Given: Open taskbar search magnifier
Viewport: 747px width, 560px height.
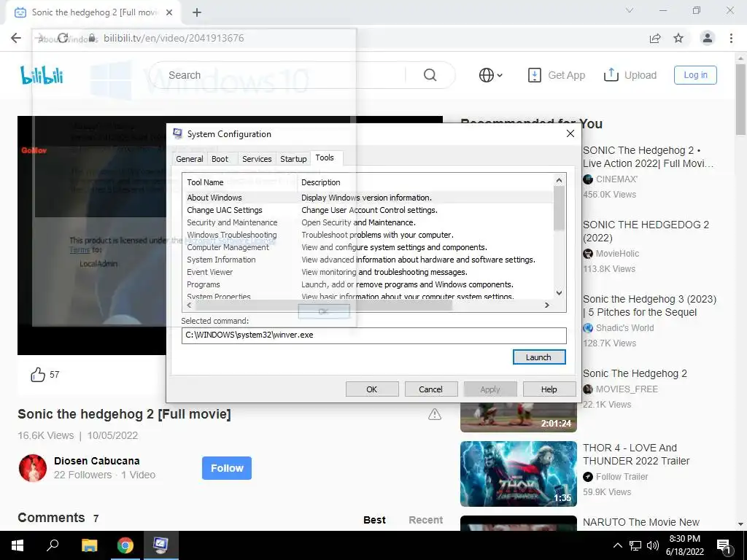Looking at the screenshot, I should (53, 545).
